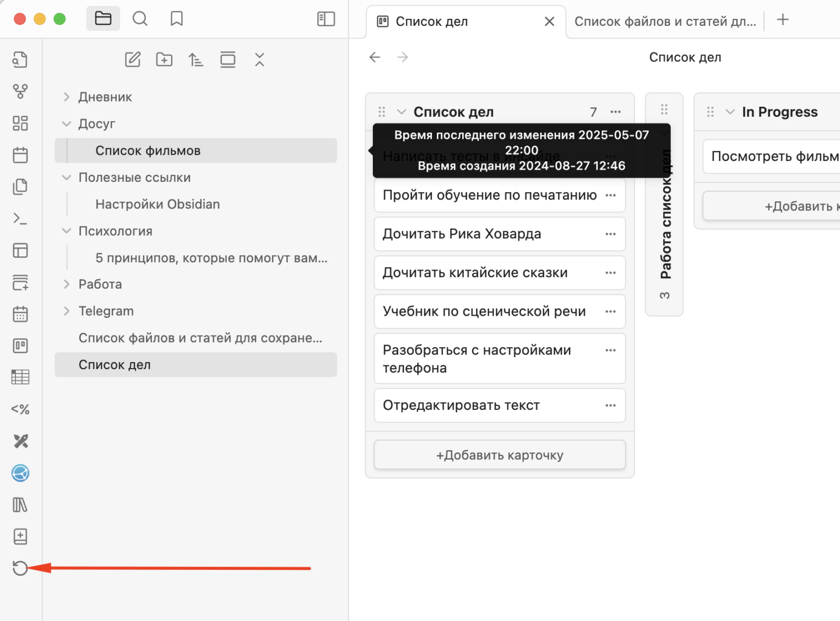840x621 pixels.
Task: Toggle the left sidebar panel
Action: click(x=326, y=19)
